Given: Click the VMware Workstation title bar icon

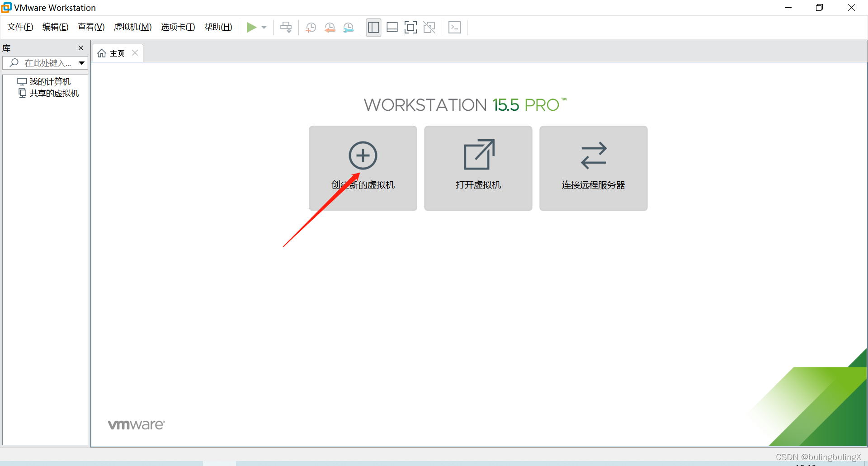Looking at the screenshot, I should pyautogui.click(x=6, y=8).
